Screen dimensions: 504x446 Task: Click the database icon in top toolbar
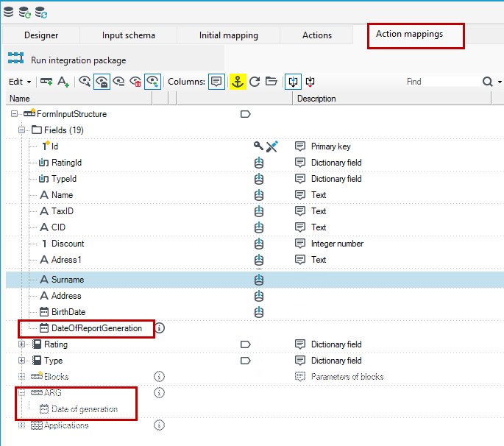[x=8, y=12]
